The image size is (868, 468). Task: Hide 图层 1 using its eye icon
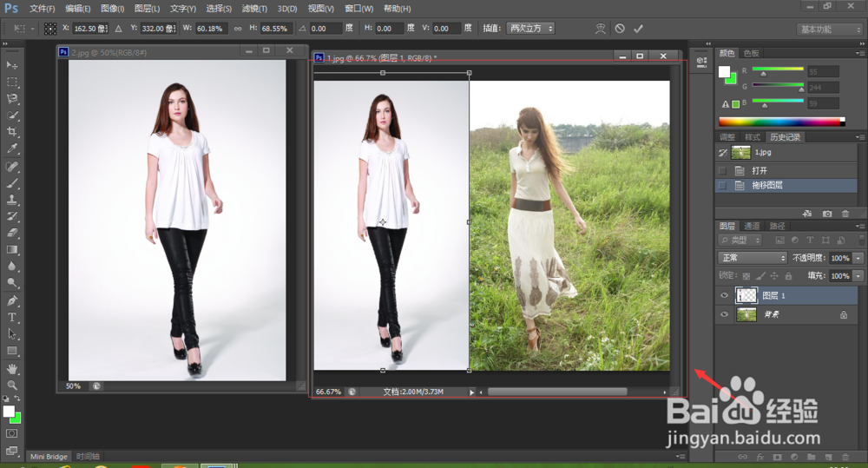point(724,295)
